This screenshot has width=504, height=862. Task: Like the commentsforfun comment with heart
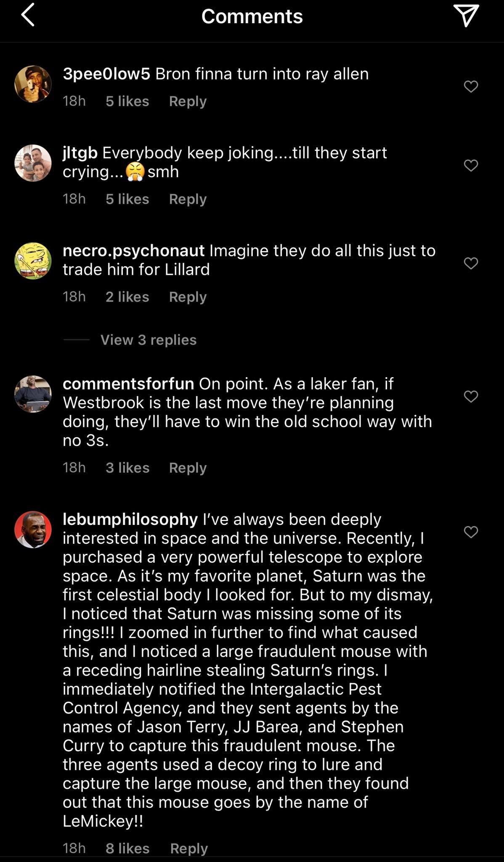[x=471, y=396]
